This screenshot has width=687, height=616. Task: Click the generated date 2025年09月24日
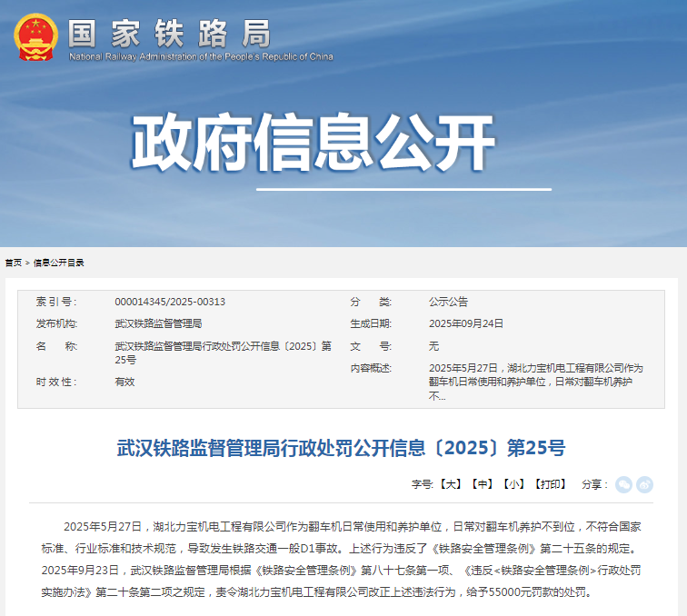[465, 323]
